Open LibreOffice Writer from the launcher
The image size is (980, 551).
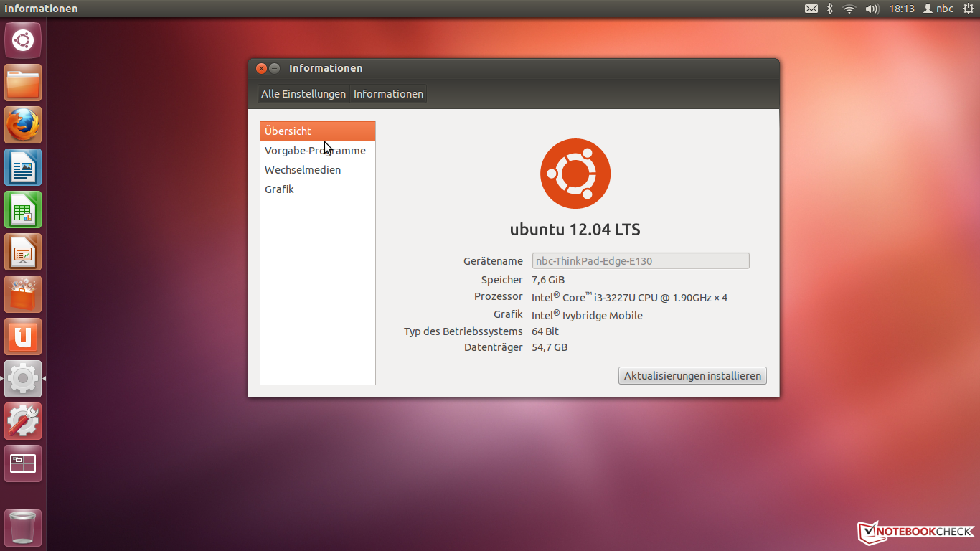tap(23, 167)
